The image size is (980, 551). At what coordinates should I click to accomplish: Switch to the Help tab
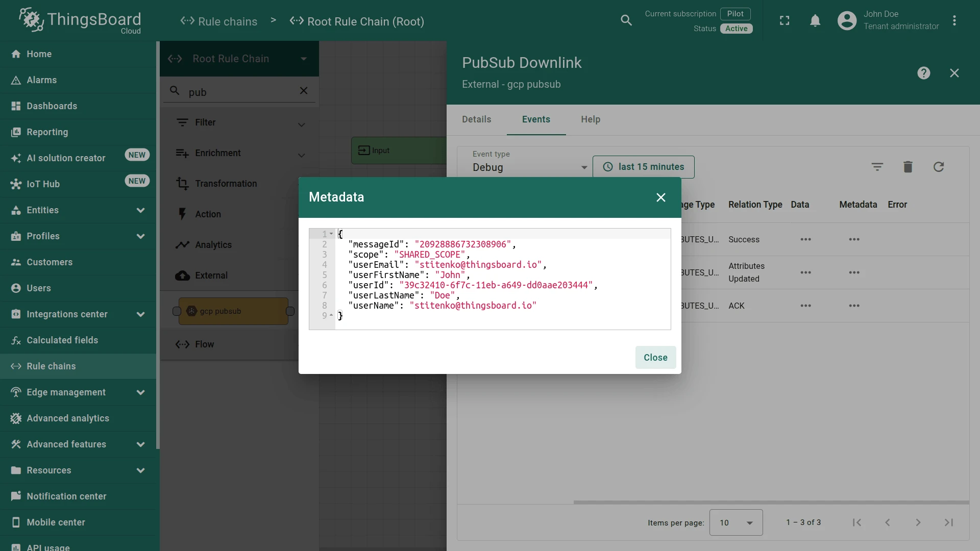(x=591, y=119)
